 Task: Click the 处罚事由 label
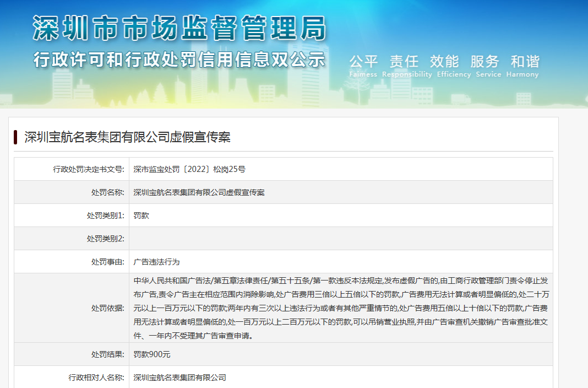pyautogui.click(x=107, y=262)
